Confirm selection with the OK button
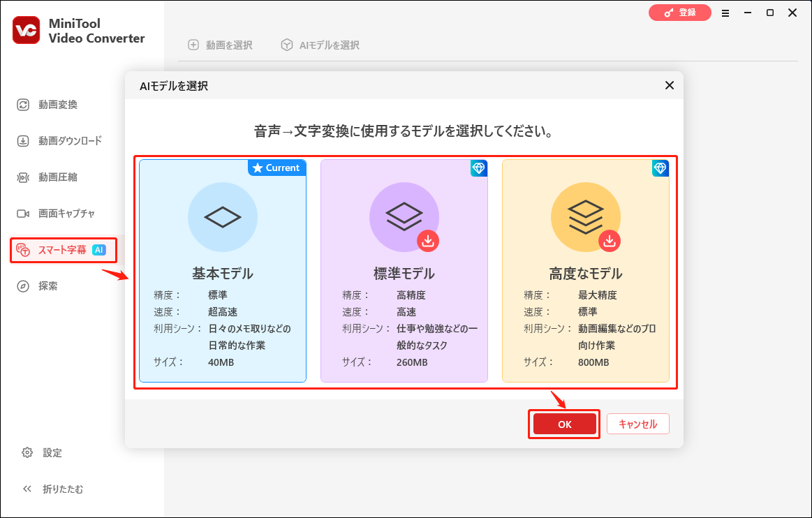The width and height of the screenshot is (812, 518). (x=564, y=424)
